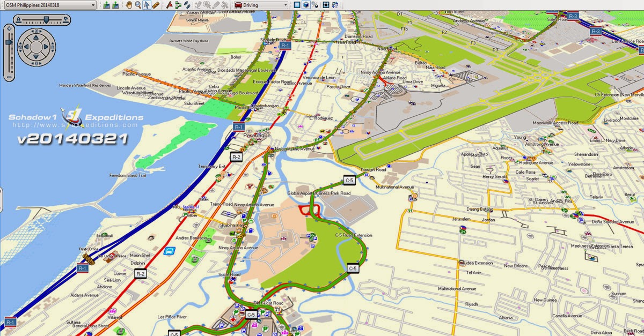Select the Route creation tool

(x=179, y=5)
